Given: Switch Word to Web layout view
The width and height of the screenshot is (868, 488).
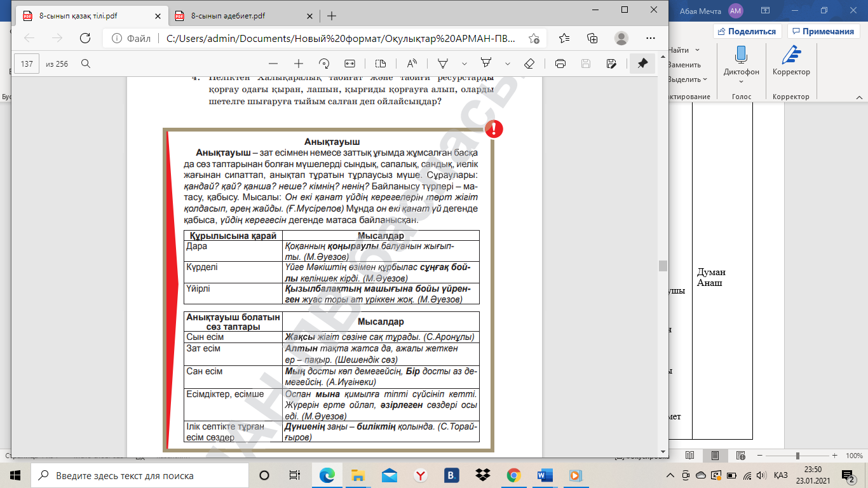Looking at the screenshot, I should [x=741, y=456].
